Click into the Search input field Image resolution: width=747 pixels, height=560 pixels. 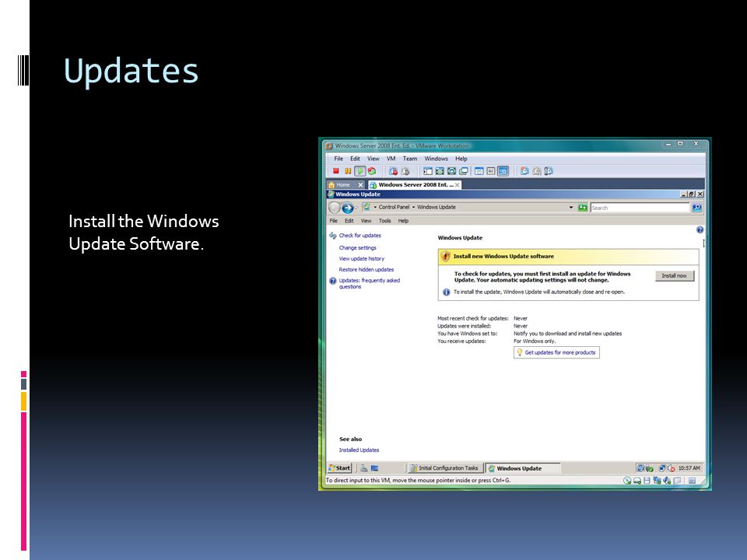click(640, 208)
